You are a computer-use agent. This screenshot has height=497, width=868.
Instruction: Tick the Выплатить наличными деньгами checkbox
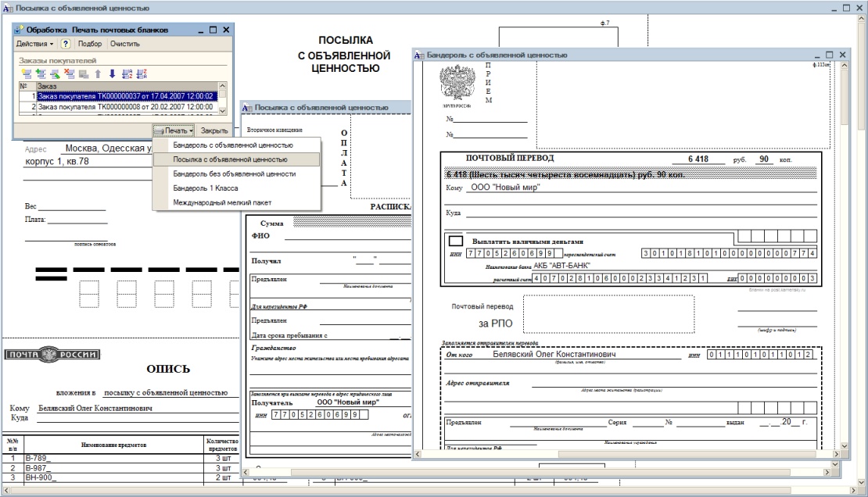[456, 241]
